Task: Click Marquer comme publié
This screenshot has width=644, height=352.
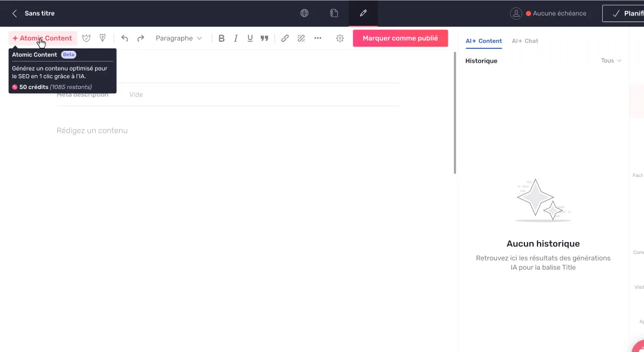Action: point(401,38)
